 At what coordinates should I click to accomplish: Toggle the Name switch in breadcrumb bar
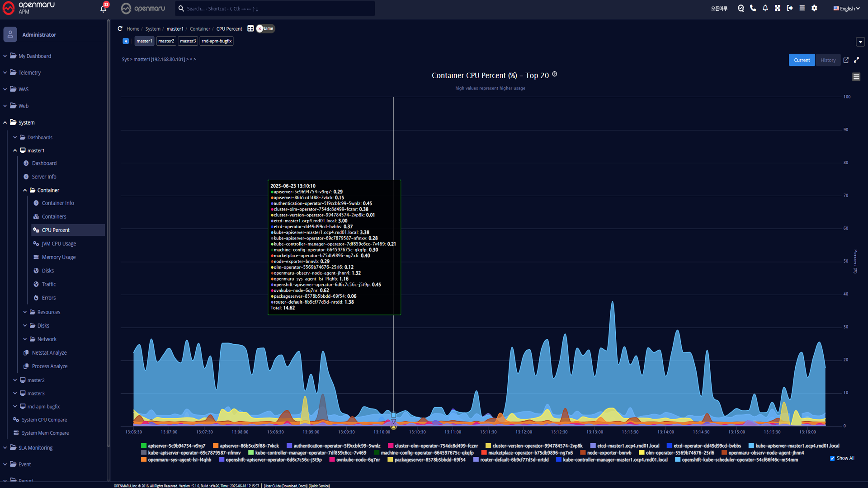265,28
